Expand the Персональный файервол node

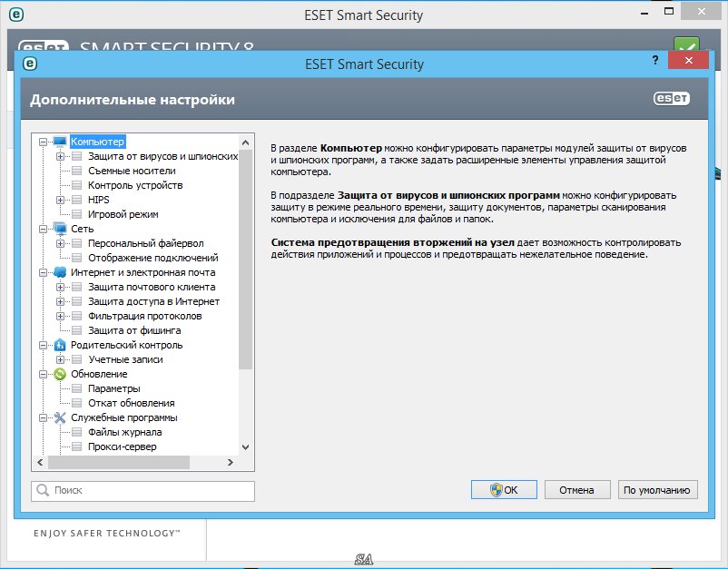point(60,243)
